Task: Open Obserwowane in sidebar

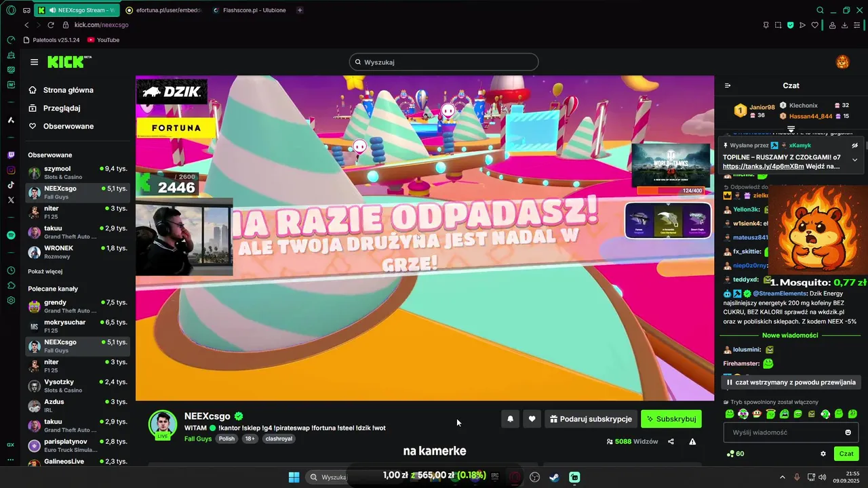Action: pyautogui.click(x=61, y=126)
